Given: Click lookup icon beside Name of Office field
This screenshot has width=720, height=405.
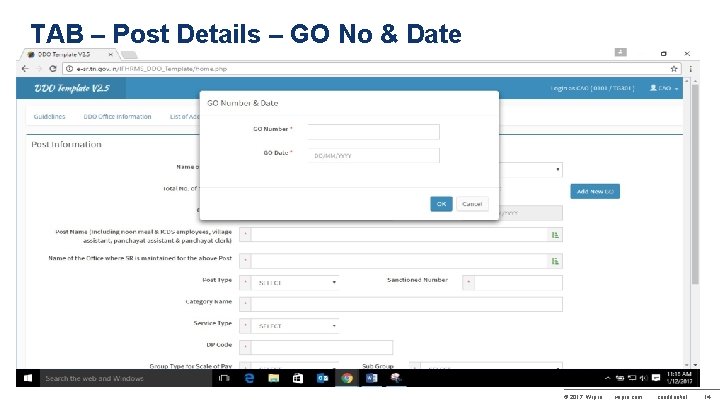Looking at the screenshot, I should coord(555,261).
